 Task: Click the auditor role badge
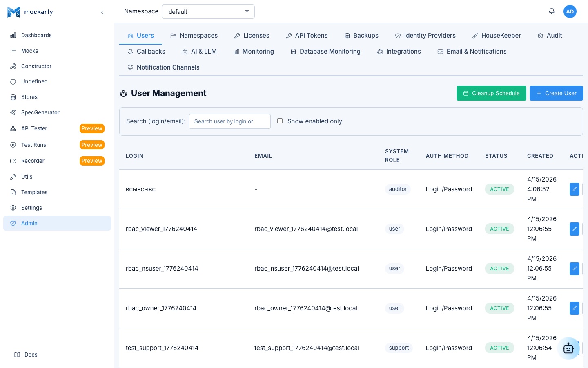click(x=398, y=189)
